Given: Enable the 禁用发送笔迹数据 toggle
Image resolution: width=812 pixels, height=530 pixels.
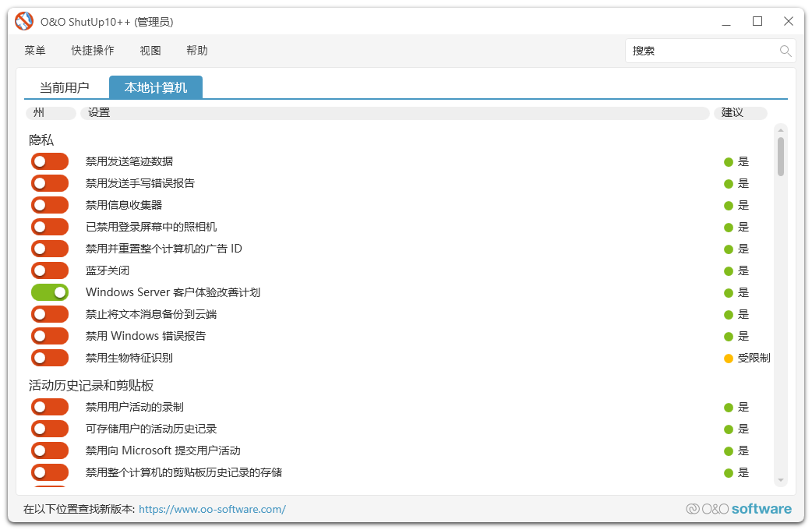Looking at the screenshot, I should [x=50, y=162].
